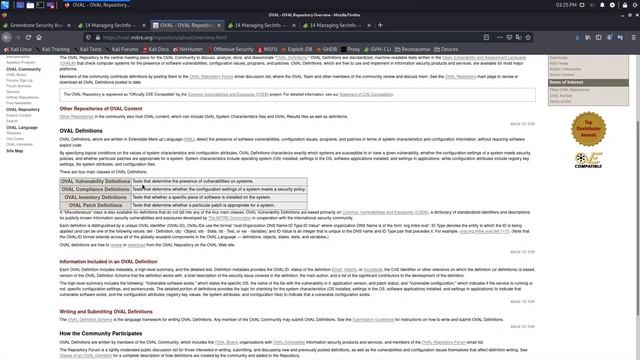Open the downloads toolbar icon

pos(577,37)
